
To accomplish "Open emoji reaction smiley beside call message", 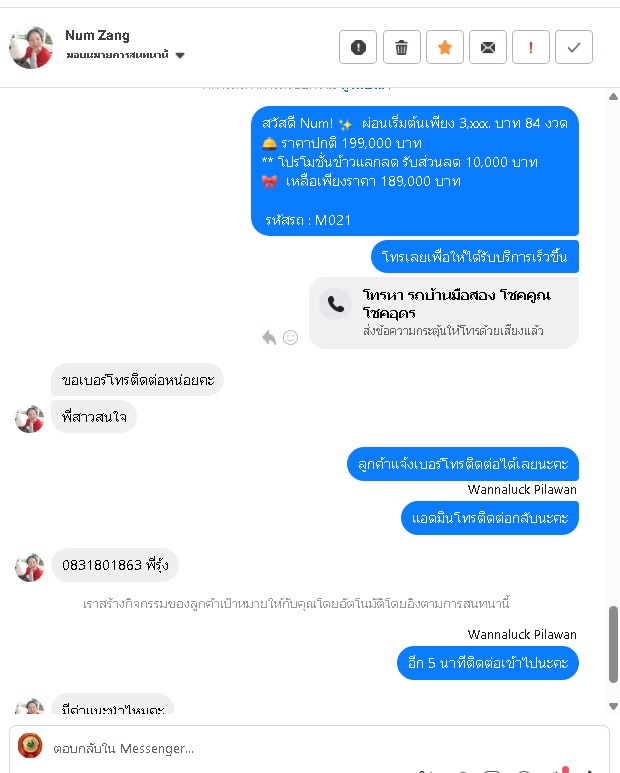I will pyautogui.click(x=290, y=338).
